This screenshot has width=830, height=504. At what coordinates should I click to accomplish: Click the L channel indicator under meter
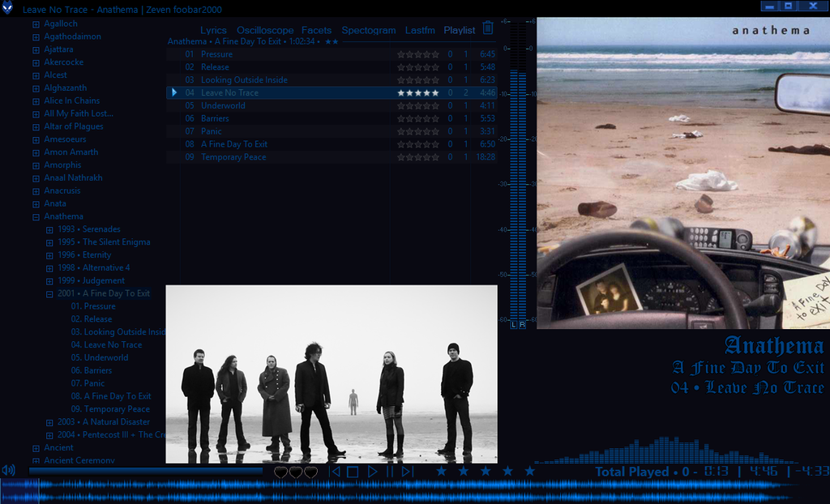coord(513,325)
